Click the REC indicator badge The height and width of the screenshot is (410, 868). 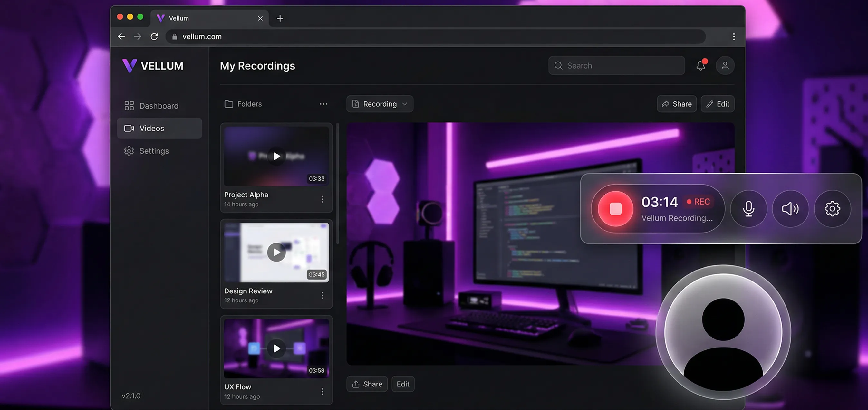point(699,202)
